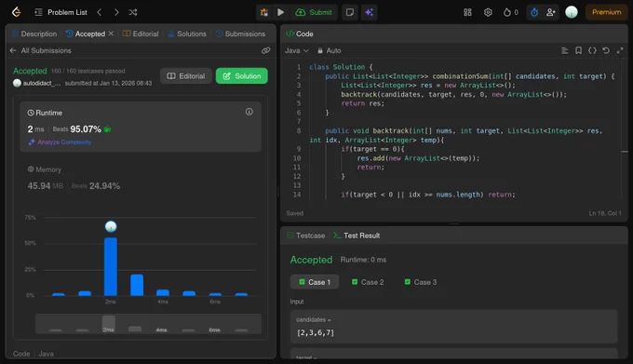633x364 pixels.
Task: Select Case 3 result
Action: tap(421, 282)
